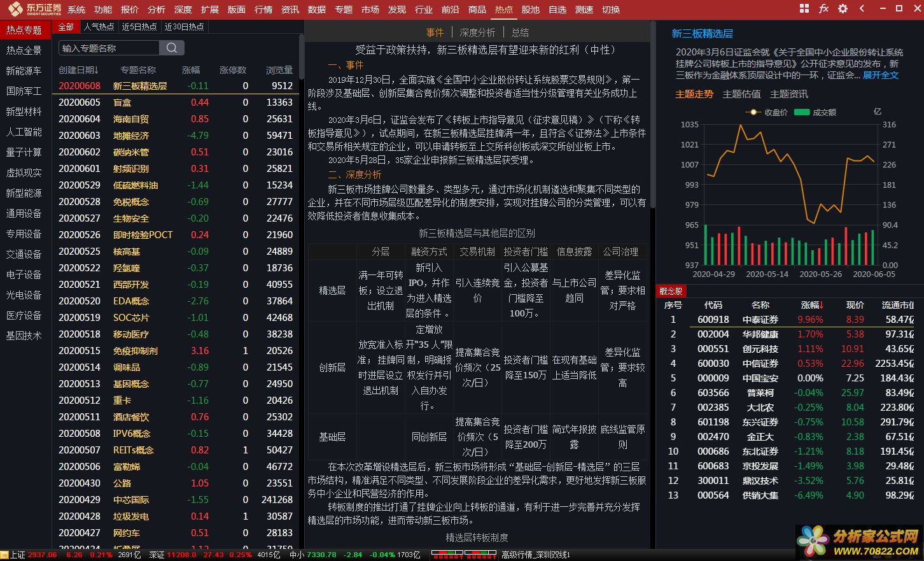Open the 资讯 menu
The width and height of the screenshot is (924, 561).
point(290,10)
